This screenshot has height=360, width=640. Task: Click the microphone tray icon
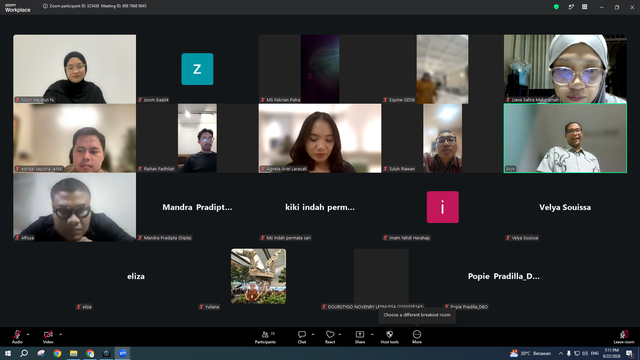[569, 353]
